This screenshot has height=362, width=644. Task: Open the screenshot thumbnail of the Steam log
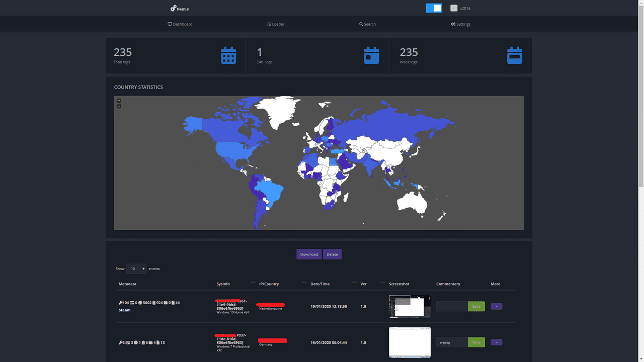(x=409, y=306)
